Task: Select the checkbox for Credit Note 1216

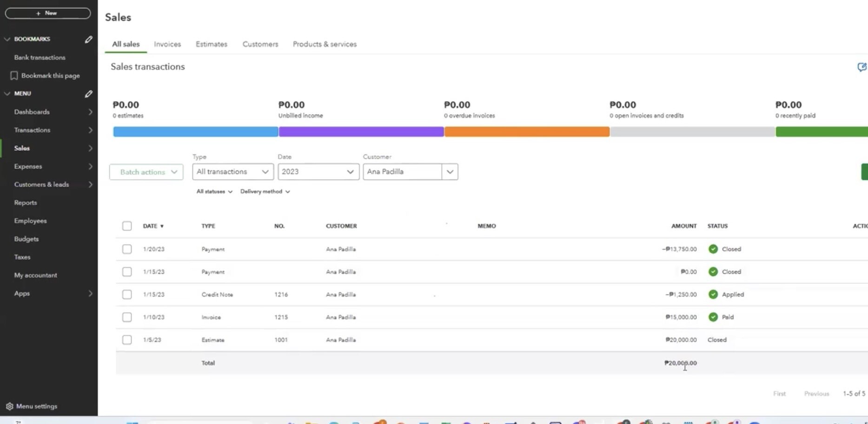Action: (127, 294)
